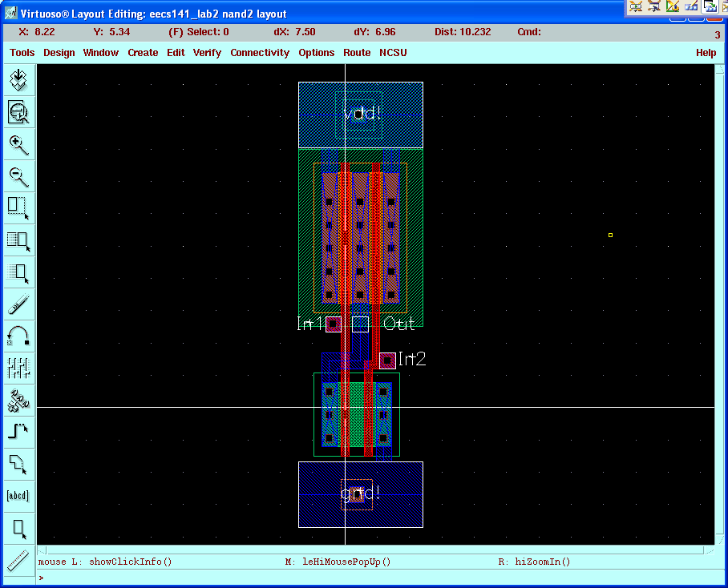
Task: Activate the Stretch tool icon
Action: point(18,208)
